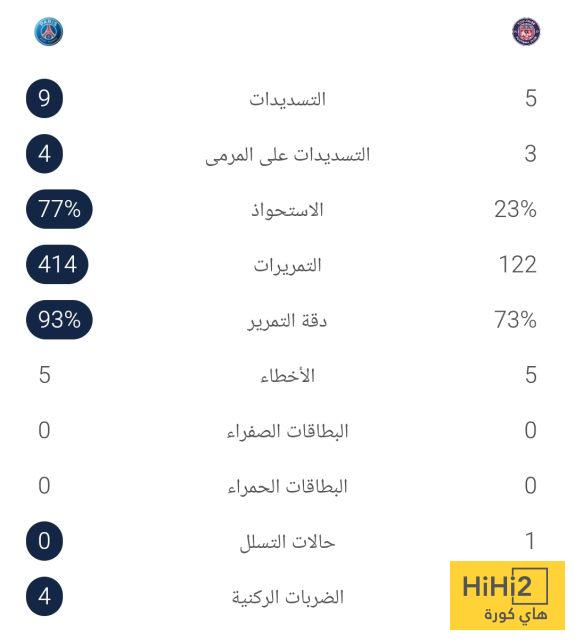Click the الاستحواذ possession label
575x640 pixels.
pos(287,210)
